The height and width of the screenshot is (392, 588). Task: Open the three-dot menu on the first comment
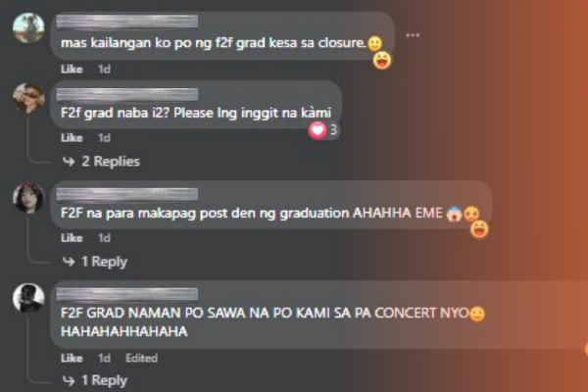click(413, 35)
